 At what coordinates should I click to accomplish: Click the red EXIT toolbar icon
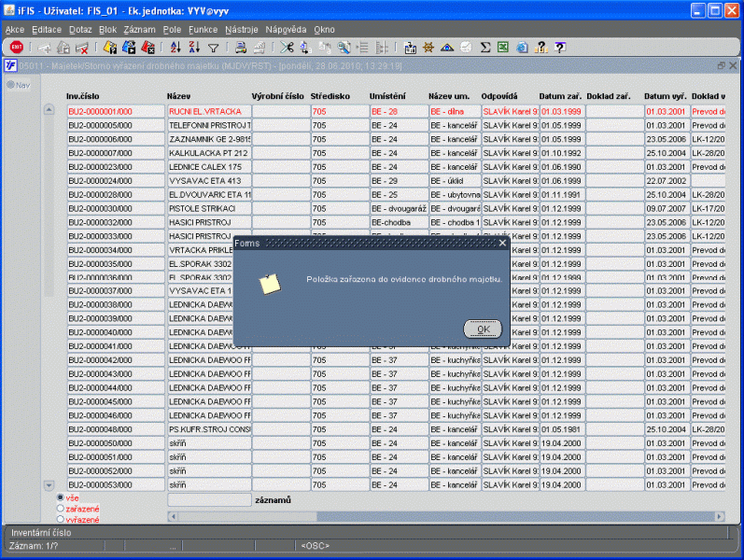[x=16, y=47]
